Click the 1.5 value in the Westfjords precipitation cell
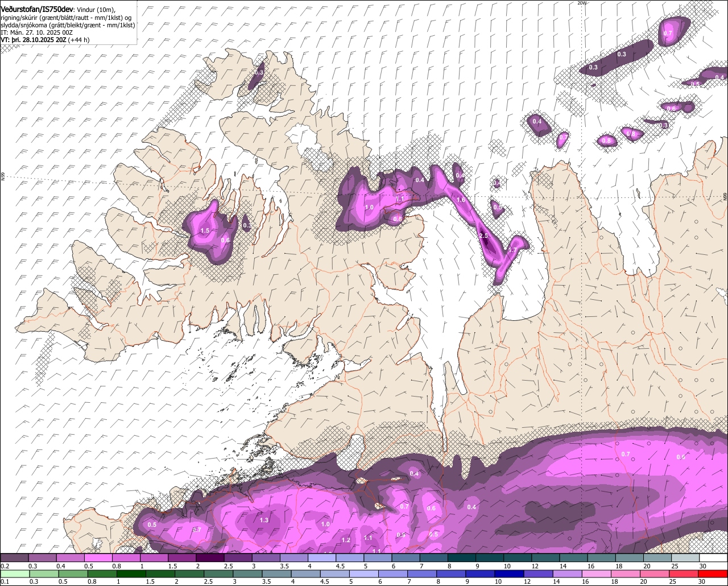 tap(205, 230)
